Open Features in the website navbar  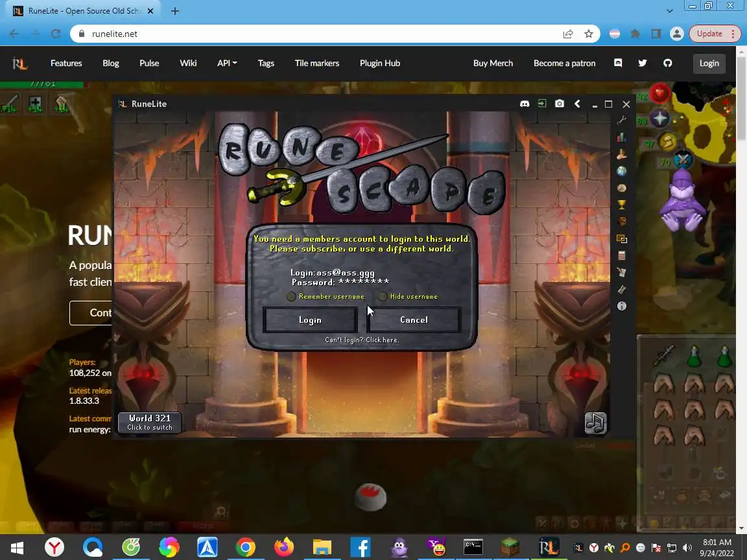point(66,63)
